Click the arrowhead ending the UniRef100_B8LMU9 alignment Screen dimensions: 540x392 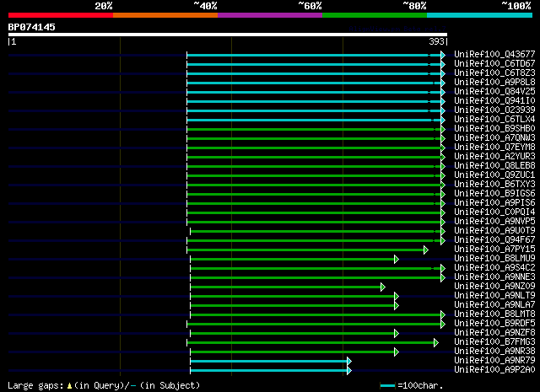[x=397, y=260]
